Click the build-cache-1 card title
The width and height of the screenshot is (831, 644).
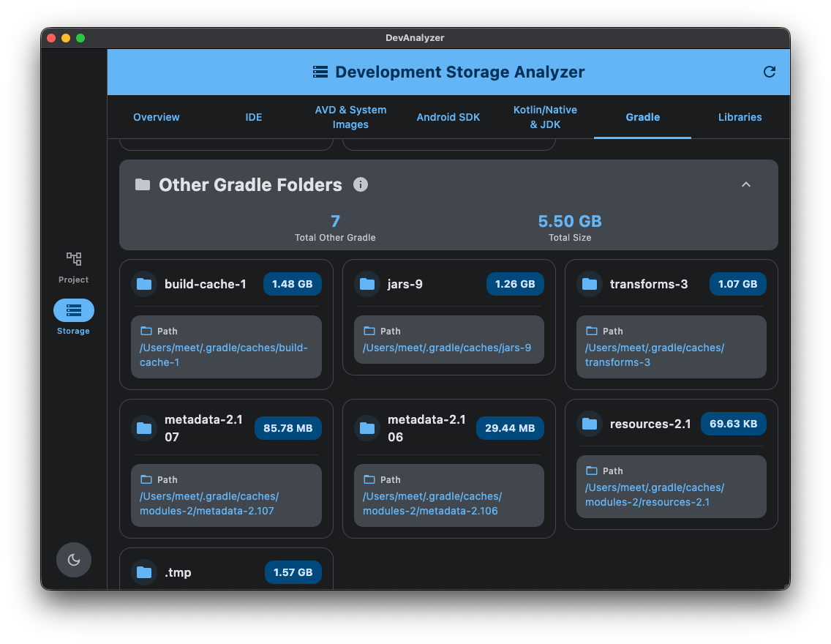click(205, 284)
